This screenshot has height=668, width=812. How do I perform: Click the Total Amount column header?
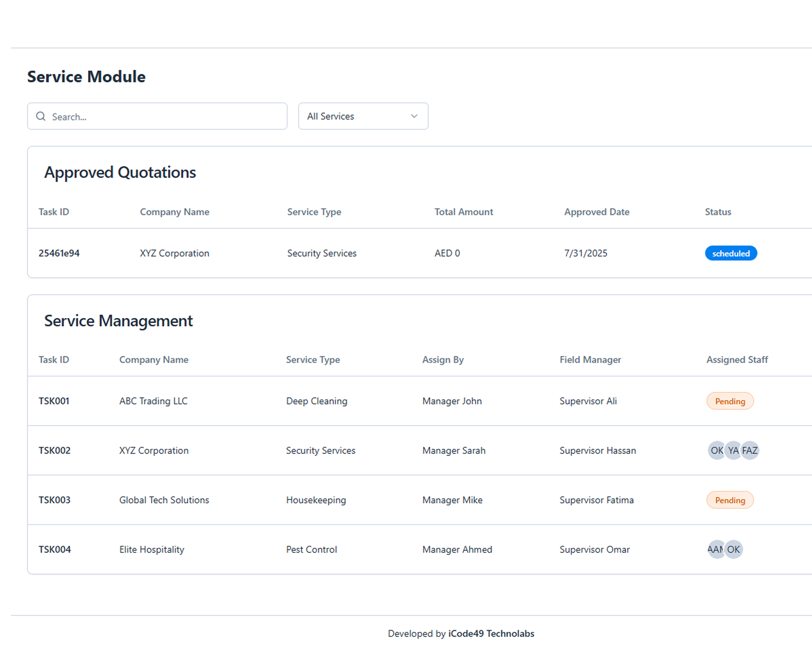[x=464, y=212]
